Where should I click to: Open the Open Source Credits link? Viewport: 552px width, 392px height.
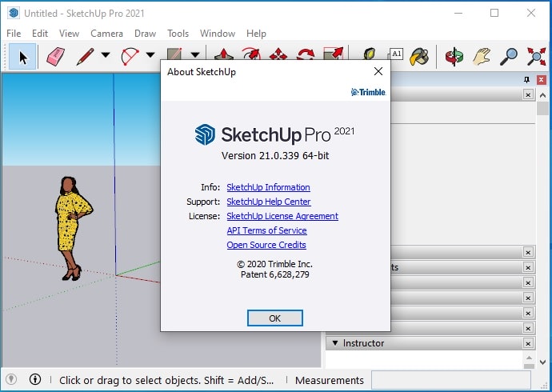266,245
